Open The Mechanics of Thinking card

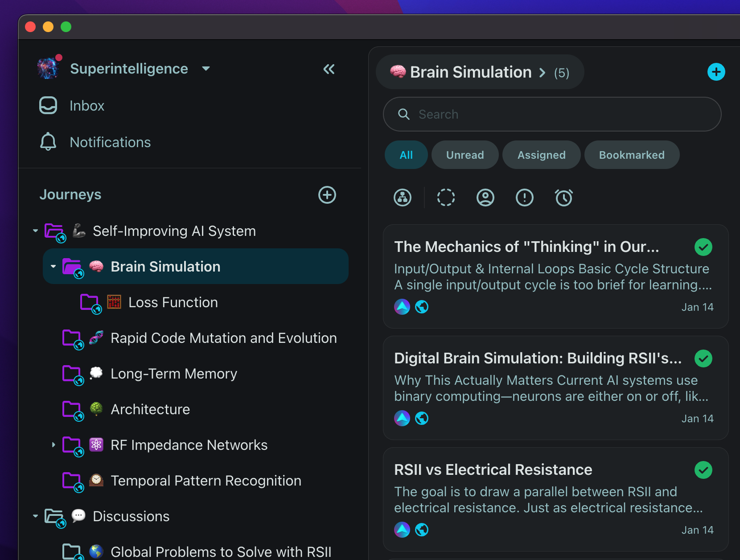(556, 276)
